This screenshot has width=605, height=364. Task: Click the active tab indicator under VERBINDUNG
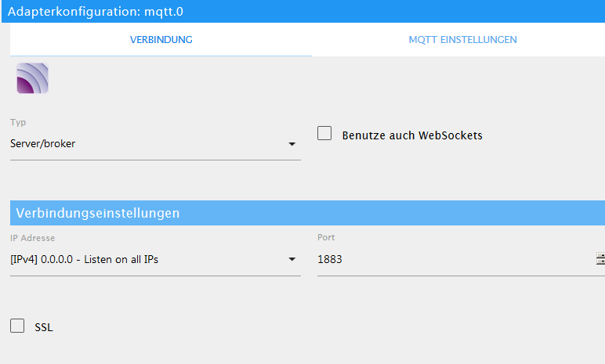click(161, 56)
